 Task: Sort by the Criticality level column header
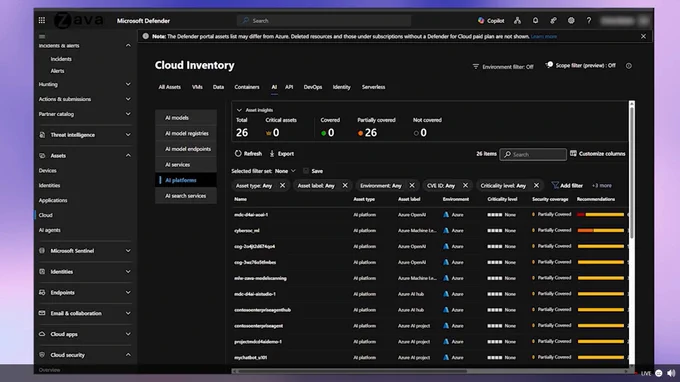pyautogui.click(x=502, y=199)
